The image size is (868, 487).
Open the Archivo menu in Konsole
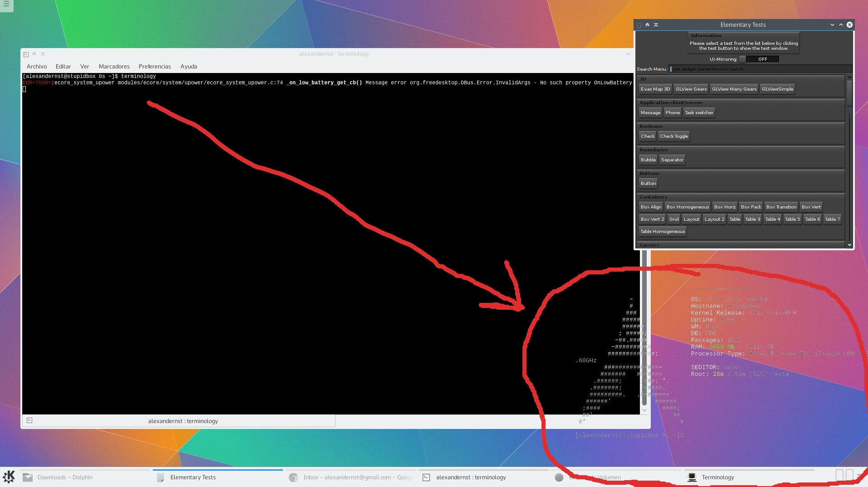pos(37,66)
